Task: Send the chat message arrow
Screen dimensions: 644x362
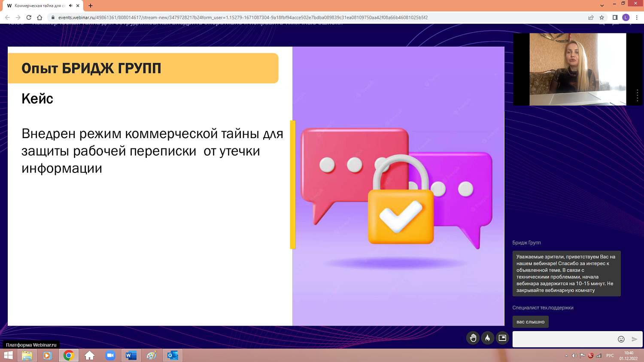Action: 635,339
